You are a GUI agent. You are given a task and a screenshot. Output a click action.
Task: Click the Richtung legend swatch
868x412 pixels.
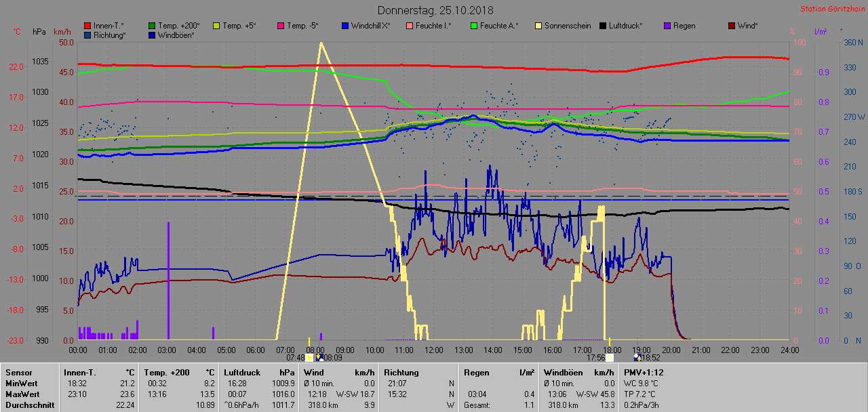point(88,35)
